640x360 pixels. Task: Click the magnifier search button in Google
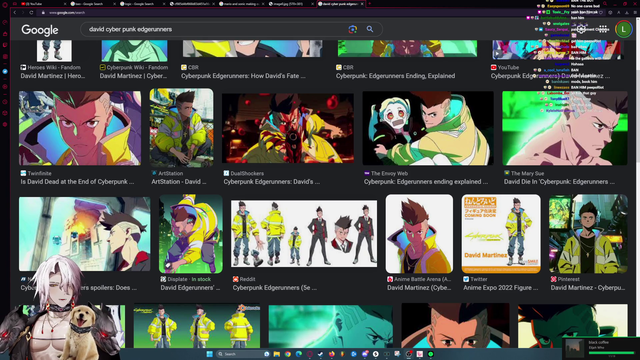tap(370, 29)
